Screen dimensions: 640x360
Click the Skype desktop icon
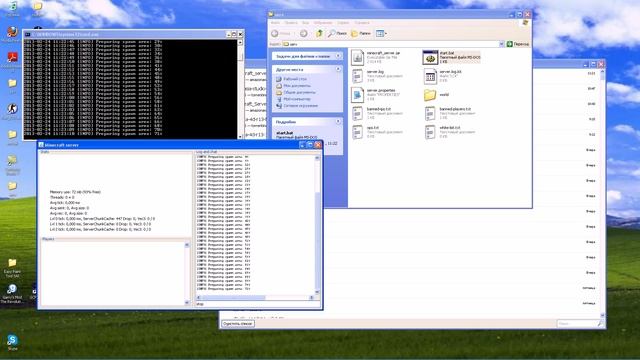(12, 340)
